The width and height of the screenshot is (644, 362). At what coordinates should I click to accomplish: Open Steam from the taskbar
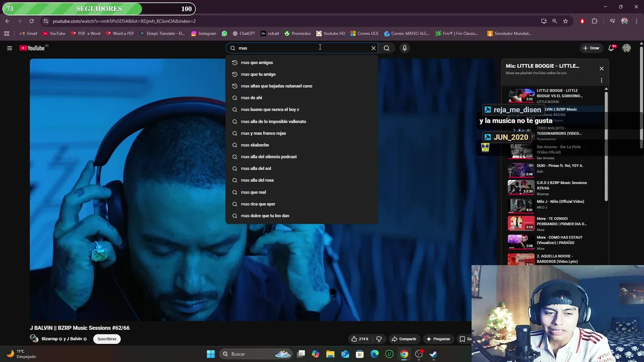433,354
